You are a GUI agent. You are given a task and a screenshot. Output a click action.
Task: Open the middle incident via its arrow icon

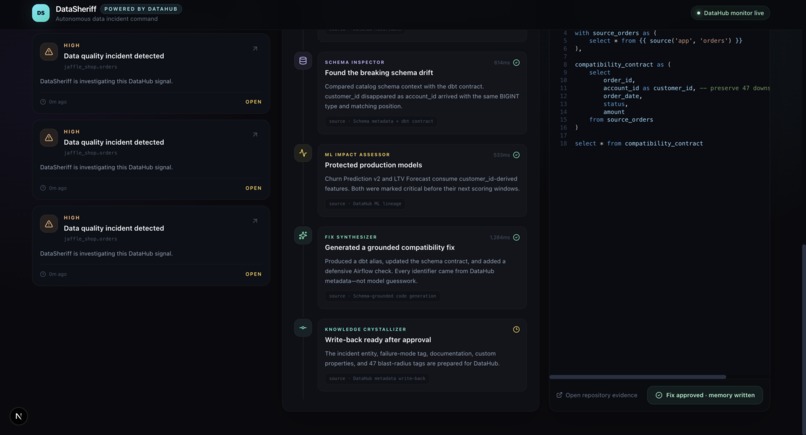(255, 135)
